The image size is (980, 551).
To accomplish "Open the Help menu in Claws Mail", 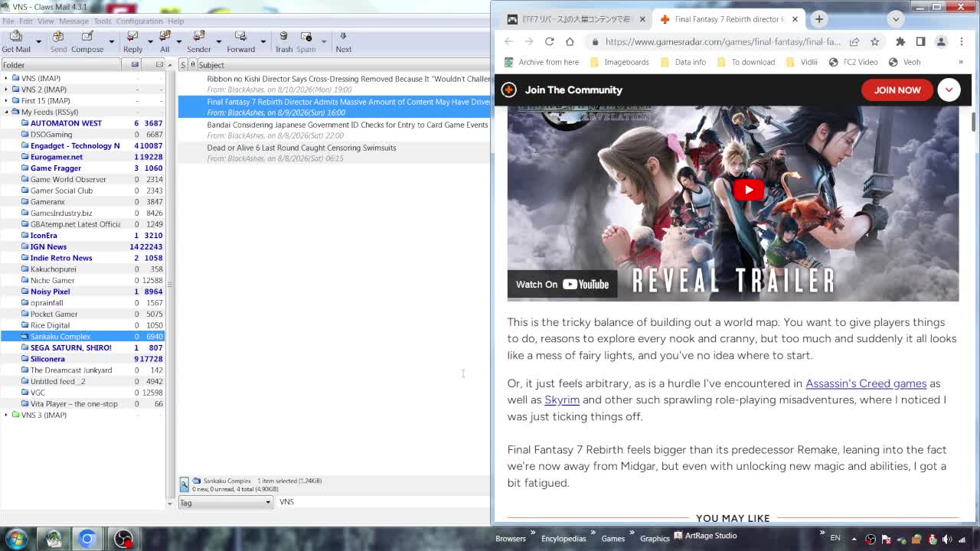I will coord(175,21).
